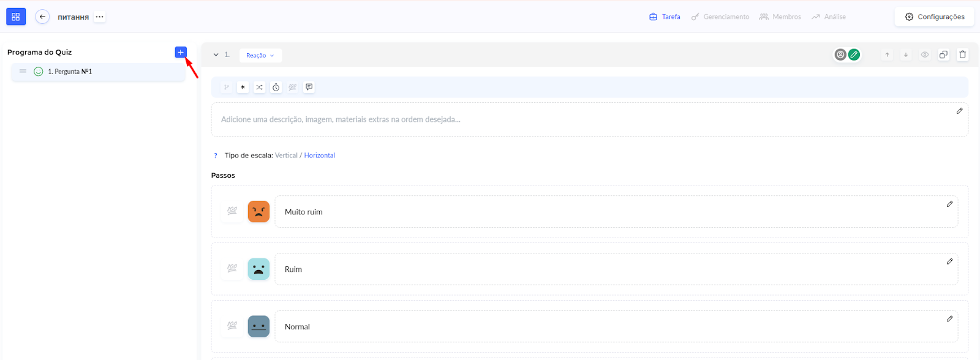Duplicate the question using the copy icon
Image resolution: width=980 pixels, height=360 pixels.
click(x=943, y=54)
